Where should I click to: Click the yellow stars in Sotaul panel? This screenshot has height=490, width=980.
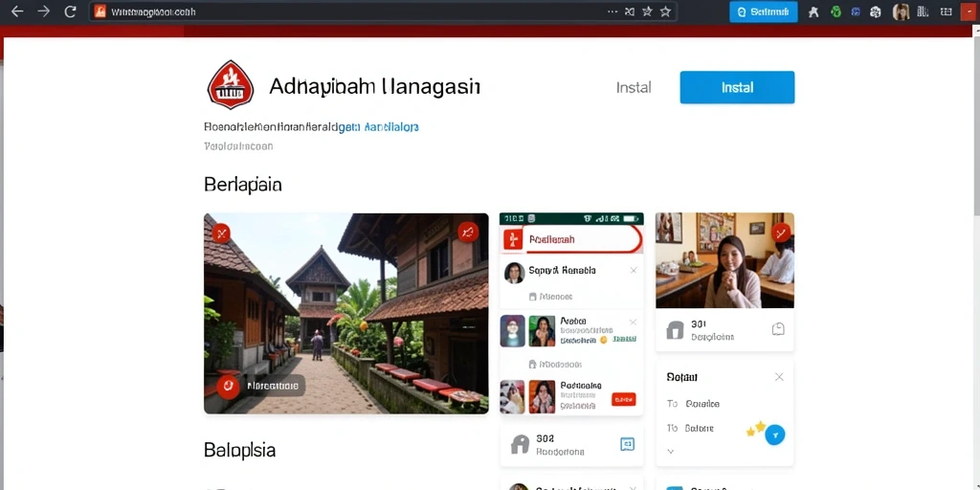(756, 429)
